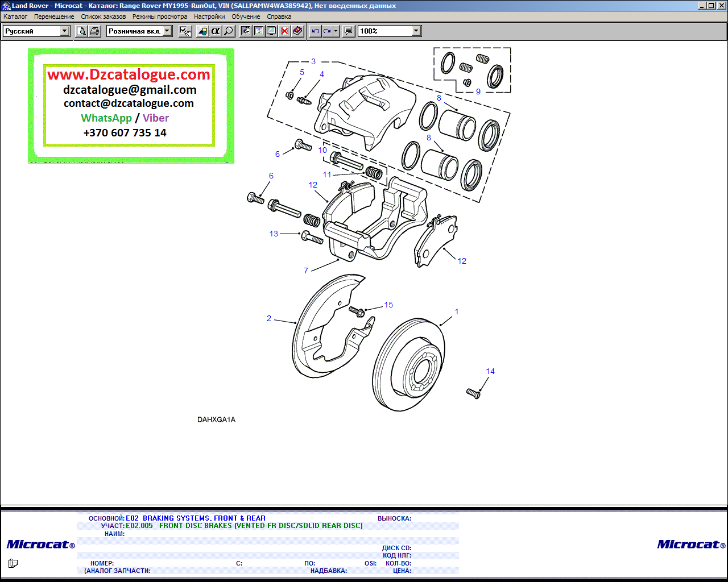The width and height of the screenshot is (728, 582).
Task: Expand the history arrow beside redo
Action: (x=336, y=31)
